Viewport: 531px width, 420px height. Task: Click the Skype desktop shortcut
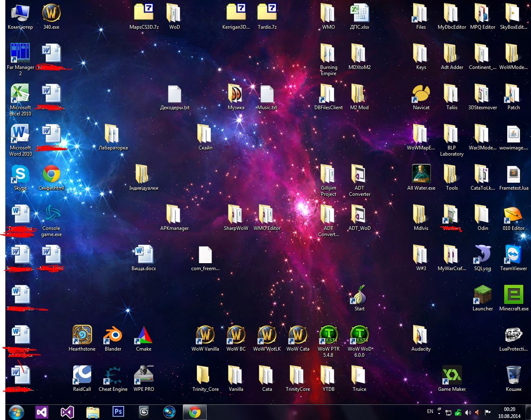click(20, 175)
